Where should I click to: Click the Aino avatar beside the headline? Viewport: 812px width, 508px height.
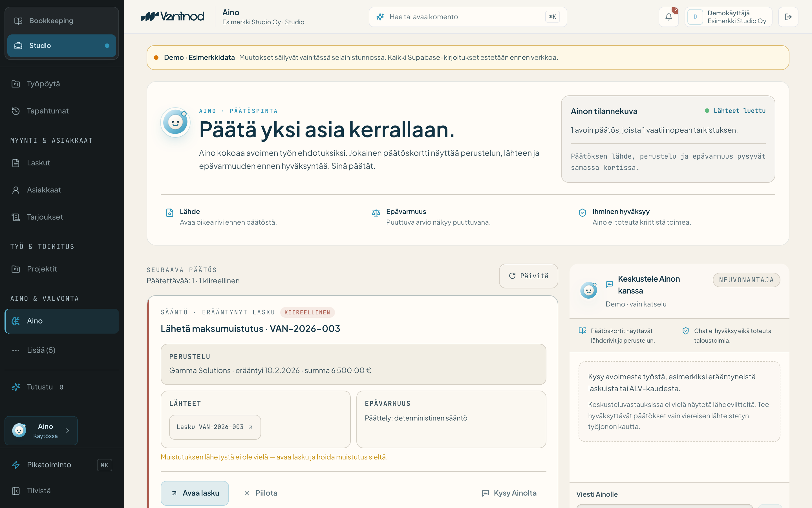[175, 123]
